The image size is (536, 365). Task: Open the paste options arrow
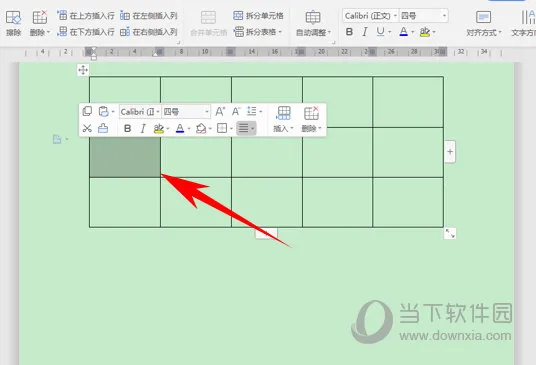(113, 112)
